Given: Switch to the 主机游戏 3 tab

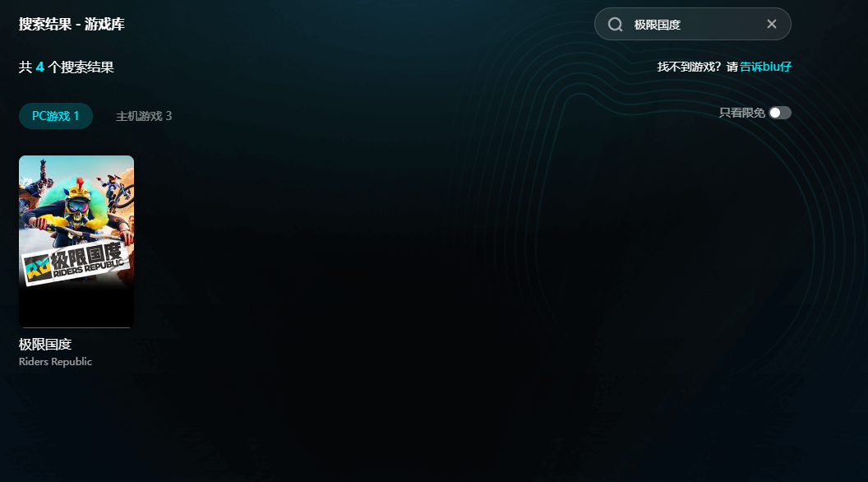Looking at the screenshot, I should coord(144,116).
